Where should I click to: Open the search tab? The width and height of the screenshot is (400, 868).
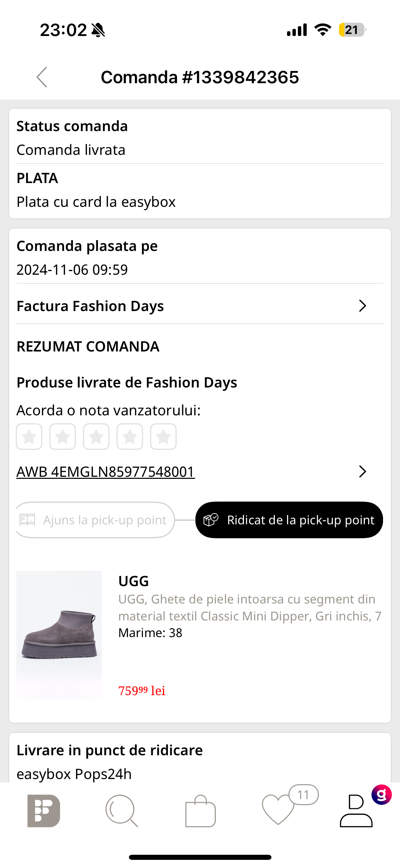(x=121, y=810)
